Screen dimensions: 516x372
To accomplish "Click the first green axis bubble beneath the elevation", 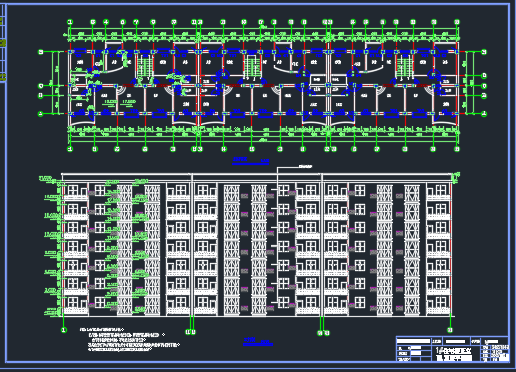I will (x=64, y=330).
